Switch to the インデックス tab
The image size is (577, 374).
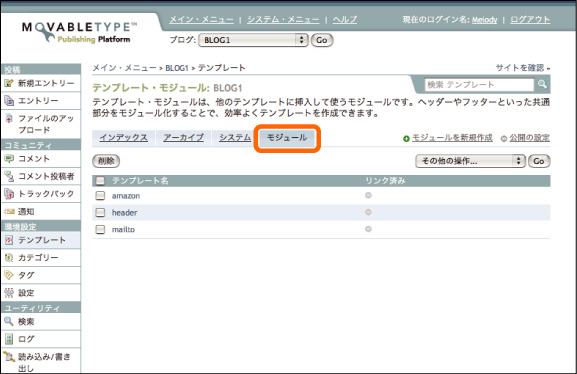click(124, 138)
